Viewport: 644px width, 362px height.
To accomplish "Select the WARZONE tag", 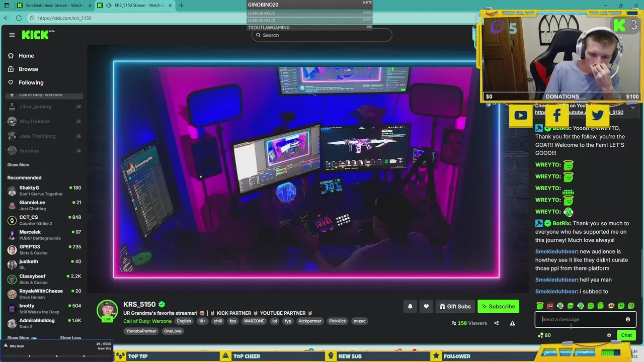I will [254, 321].
